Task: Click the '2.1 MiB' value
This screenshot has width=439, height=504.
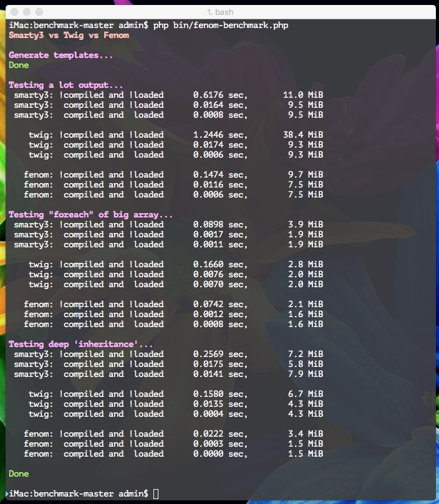Action: point(306,305)
